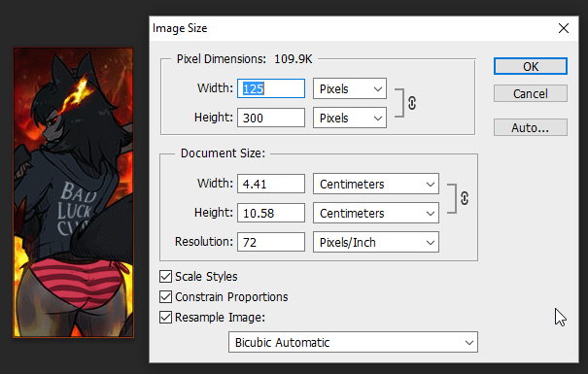Viewport: 588px width, 374px height.
Task: Uncheck Constrain Proportions checkbox
Action: pyautogui.click(x=165, y=297)
